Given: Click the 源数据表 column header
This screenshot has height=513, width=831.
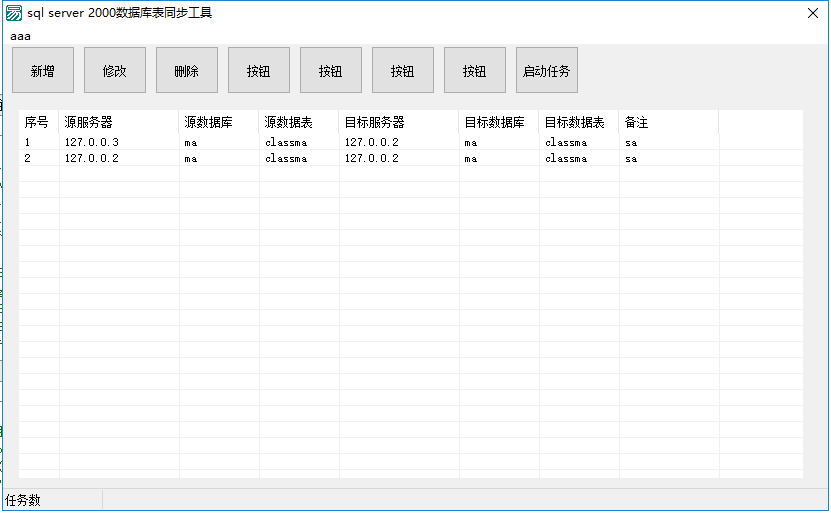Looking at the screenshot, I should point(299,122).
